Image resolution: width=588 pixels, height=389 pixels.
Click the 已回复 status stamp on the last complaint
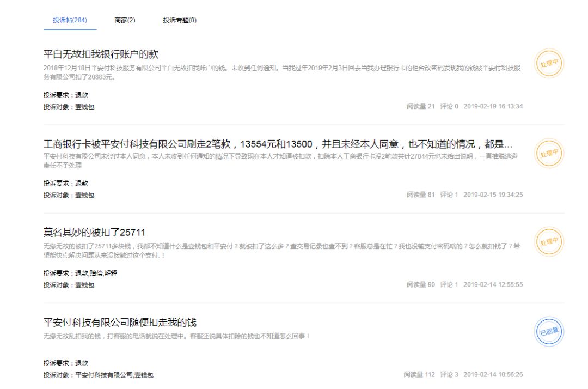click(549, 331)
